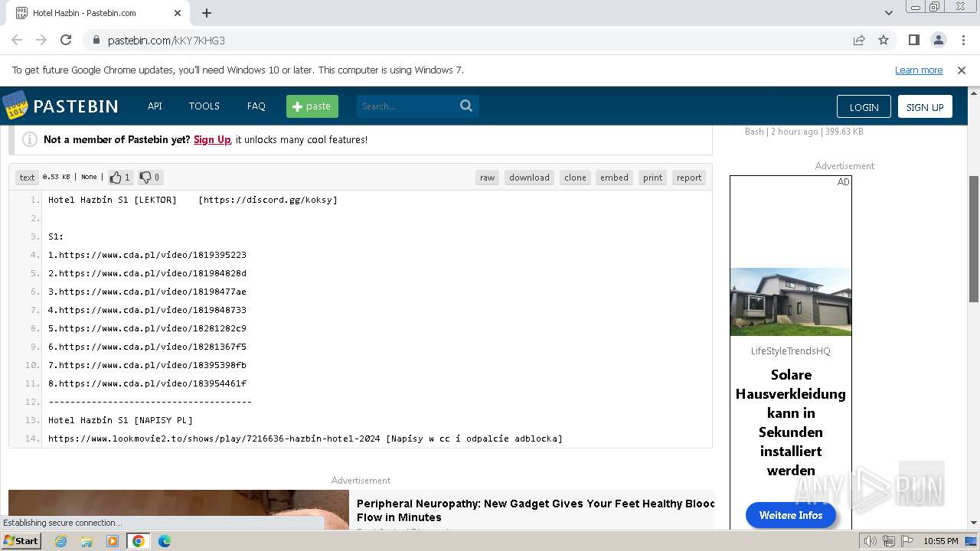Close the Hotel Hazbin tab
The width and height of the screenshot is (980, 551).
coord(178,13)
